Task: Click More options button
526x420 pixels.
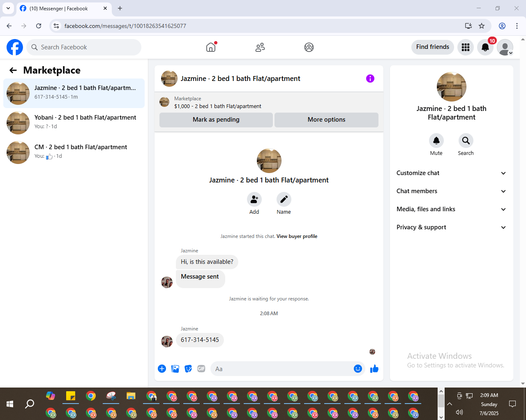Action: point(327,120)
